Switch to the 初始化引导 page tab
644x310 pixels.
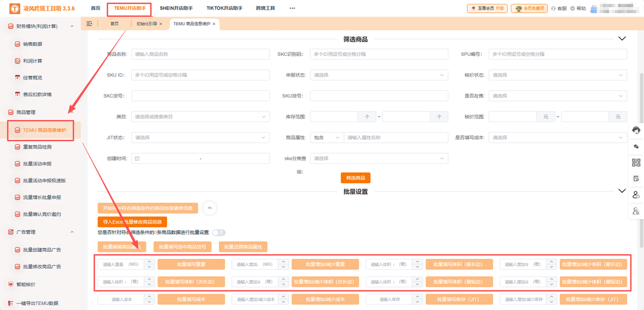146,24
